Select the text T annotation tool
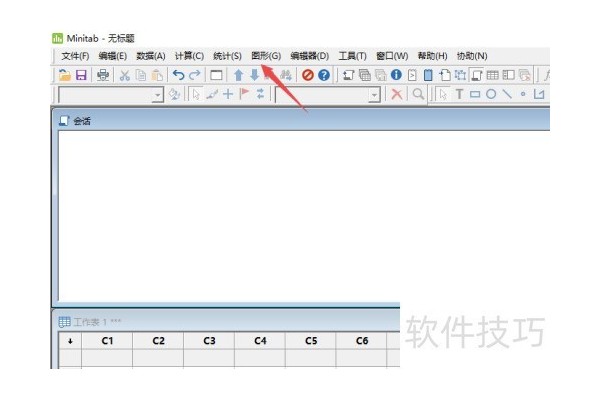The height and width of the screenshot is (400, 600). 459,94
